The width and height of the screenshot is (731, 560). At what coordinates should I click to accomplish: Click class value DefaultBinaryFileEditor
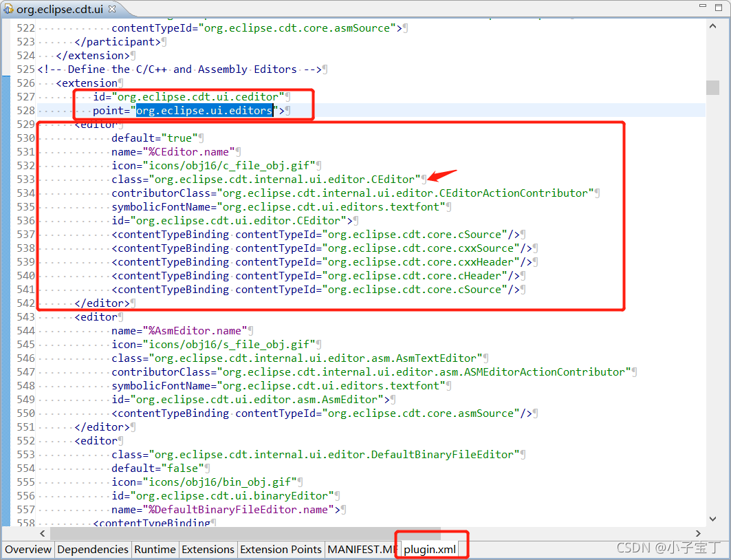click(x=316, y=455)
